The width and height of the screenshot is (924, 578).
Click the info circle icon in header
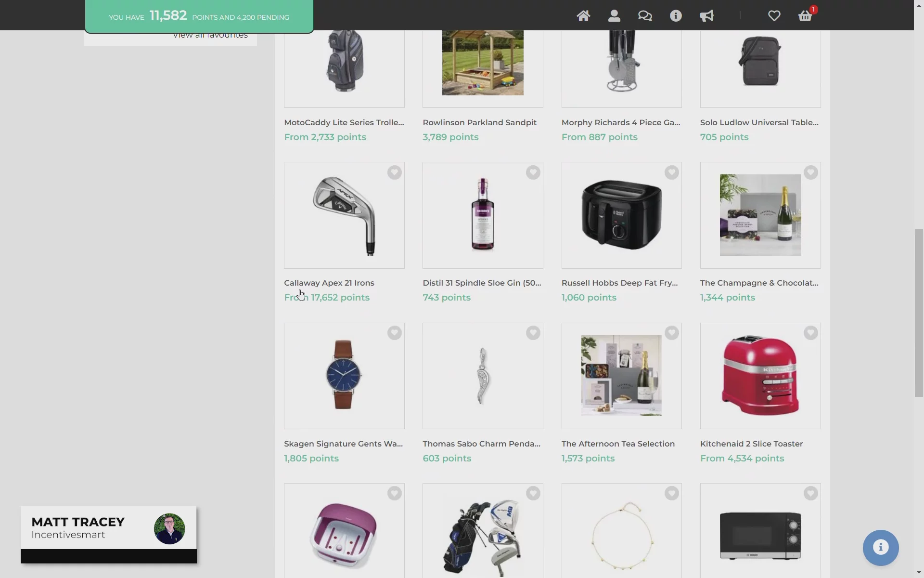point(676,16)
